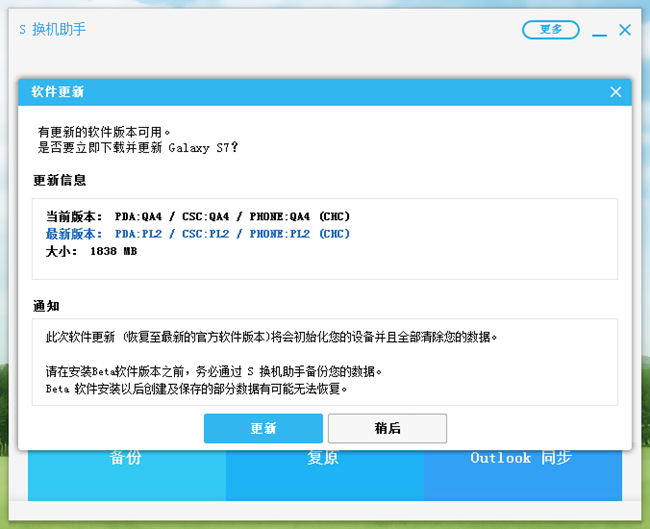Click the 稍后 button to postpone
The width and height of the screenshot is (650, 529).
(387, 428)
